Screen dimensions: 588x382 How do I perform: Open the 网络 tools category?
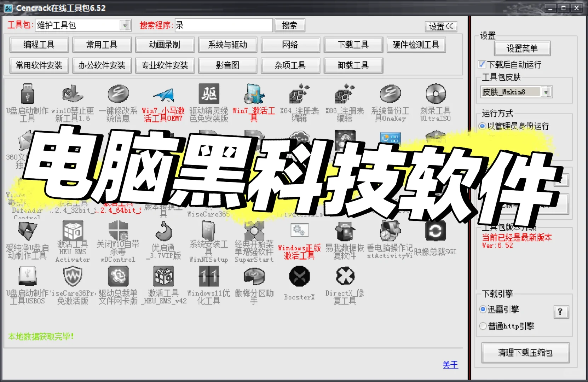coord(290,45)
